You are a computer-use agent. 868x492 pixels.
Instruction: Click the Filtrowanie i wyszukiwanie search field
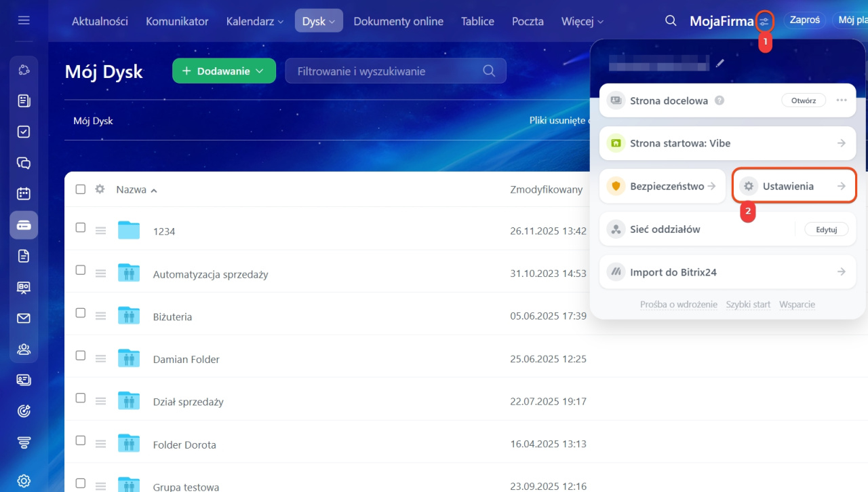pyautogui.click(x=387, y=71)
